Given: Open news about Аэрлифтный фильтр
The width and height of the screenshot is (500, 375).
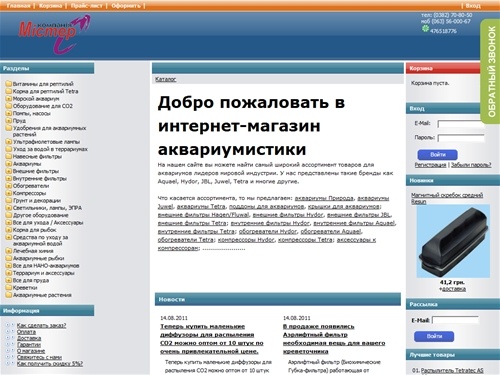Looking at the screenshot, I should tap(334, 339).
